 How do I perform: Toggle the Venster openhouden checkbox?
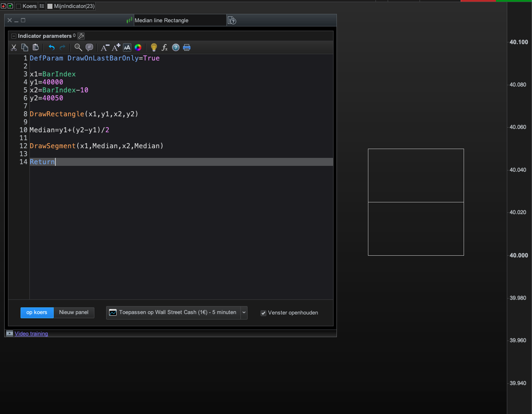[263, 313]
